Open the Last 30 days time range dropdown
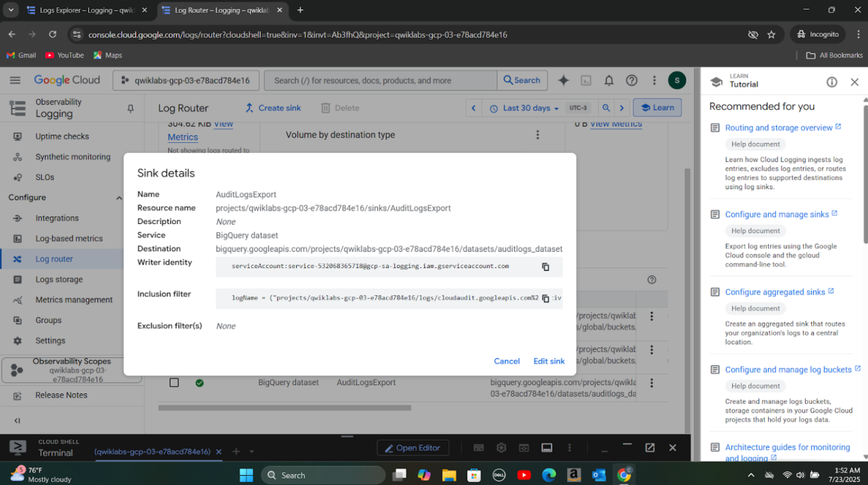The width and height of the screenshot is (868, 485). 525,108
